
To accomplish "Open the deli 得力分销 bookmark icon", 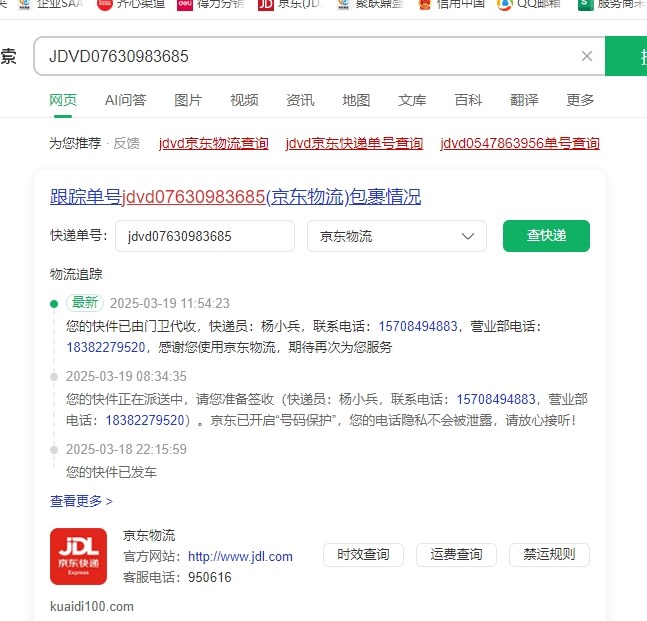I will coord(184,4).
